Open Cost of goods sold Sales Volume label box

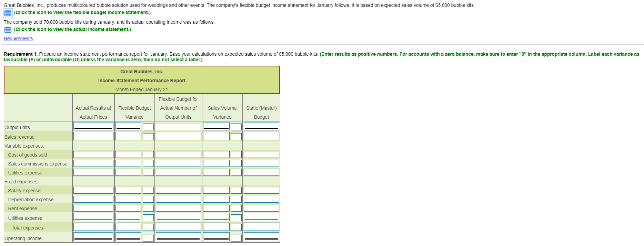[x=237, y=154]
